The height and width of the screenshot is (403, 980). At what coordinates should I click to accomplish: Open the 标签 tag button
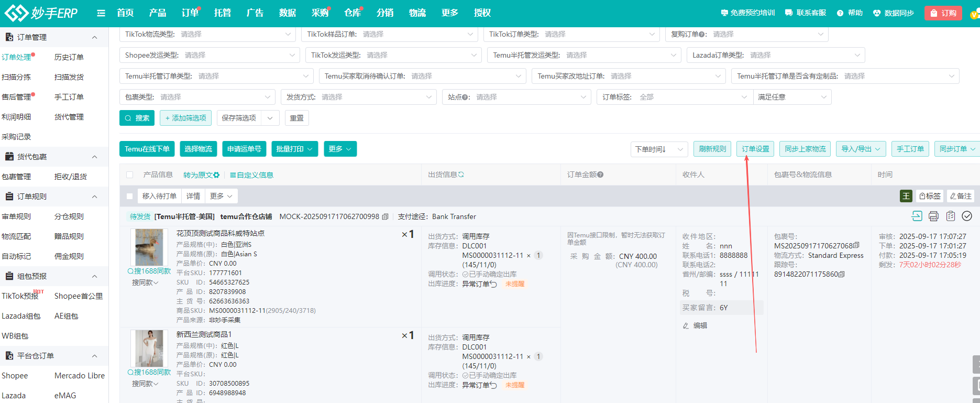(930, 196)
